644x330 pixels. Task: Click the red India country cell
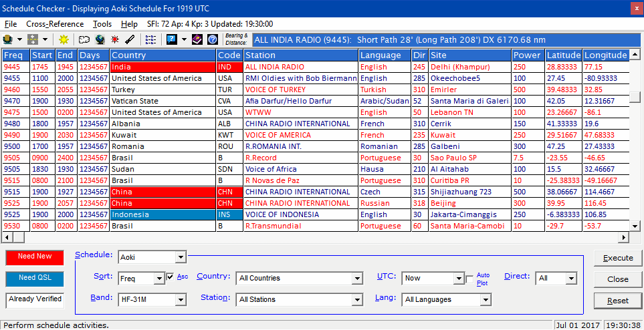point(163,67)
